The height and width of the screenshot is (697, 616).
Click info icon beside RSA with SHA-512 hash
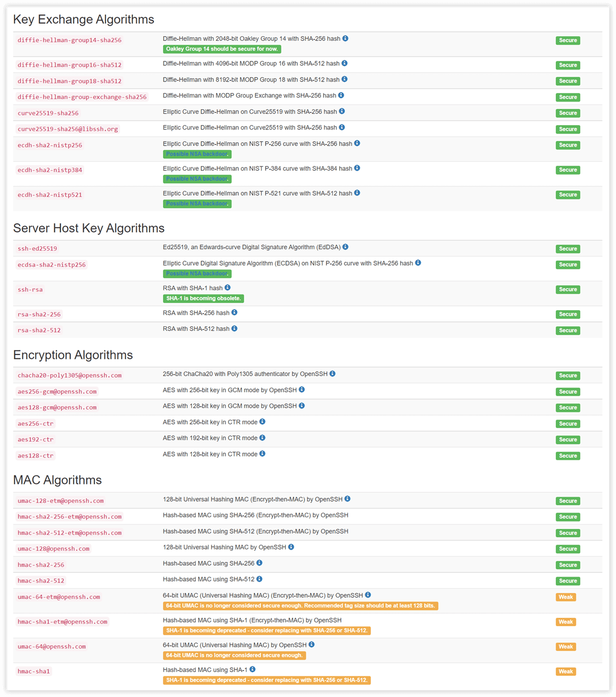pos(234,329)
